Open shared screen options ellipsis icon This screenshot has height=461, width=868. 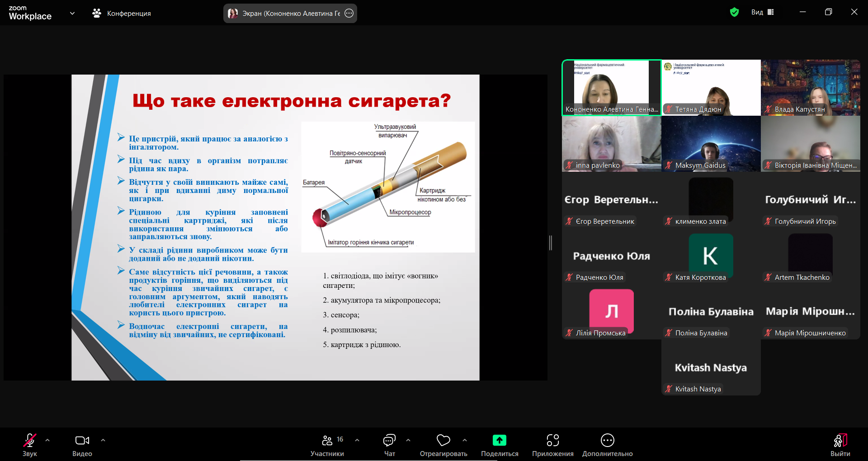pyautogui.click(x=349, y=13)
